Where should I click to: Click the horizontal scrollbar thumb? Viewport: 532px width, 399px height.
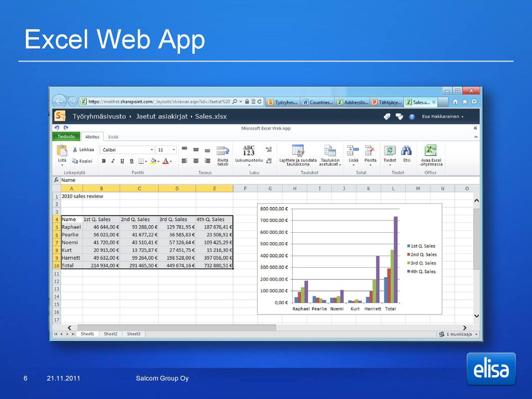click(177, 328)
